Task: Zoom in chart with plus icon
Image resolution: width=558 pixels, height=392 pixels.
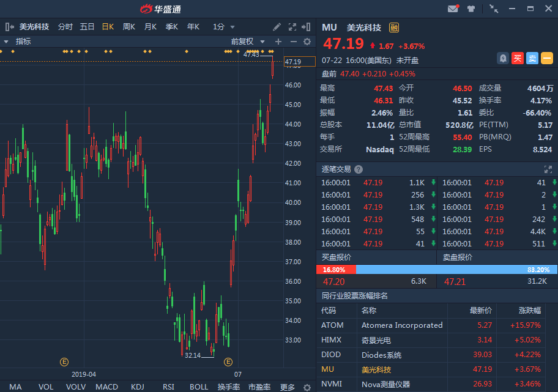Action: (x=278, y=42)
